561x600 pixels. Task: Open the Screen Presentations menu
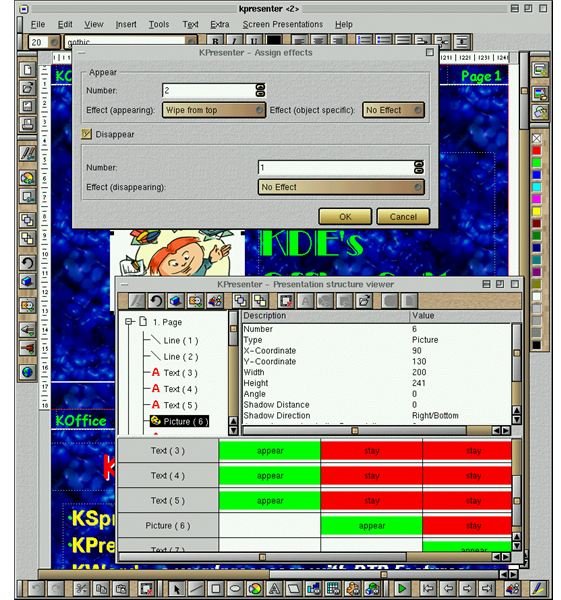pyautogui.click(x=282, y=24)
